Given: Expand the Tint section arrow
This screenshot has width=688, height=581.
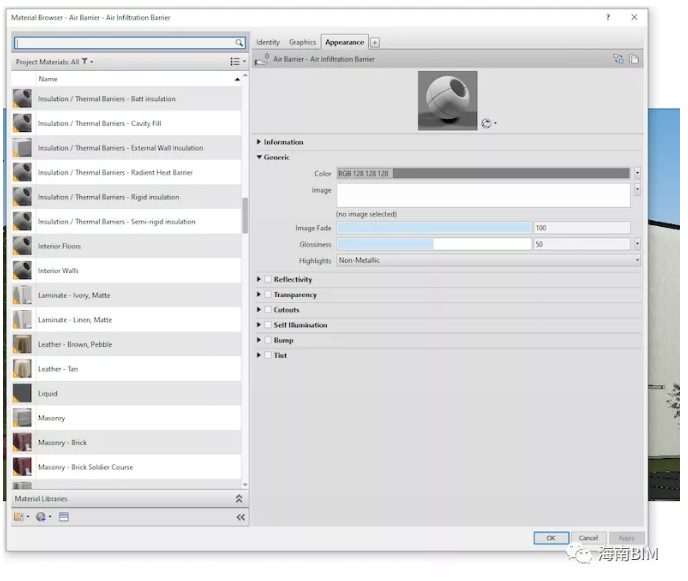Looking at the screenshot, I should coord(259,355).
